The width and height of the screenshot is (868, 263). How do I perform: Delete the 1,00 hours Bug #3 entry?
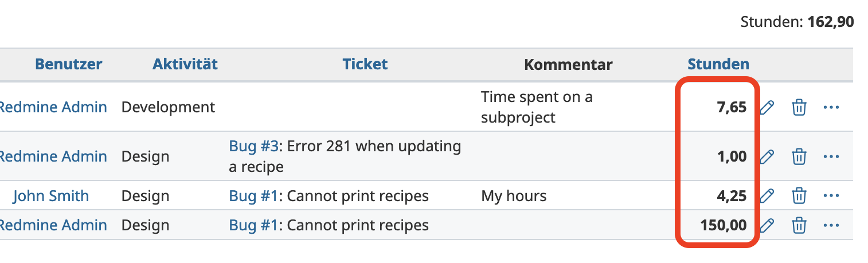click(x=799, y=156)
